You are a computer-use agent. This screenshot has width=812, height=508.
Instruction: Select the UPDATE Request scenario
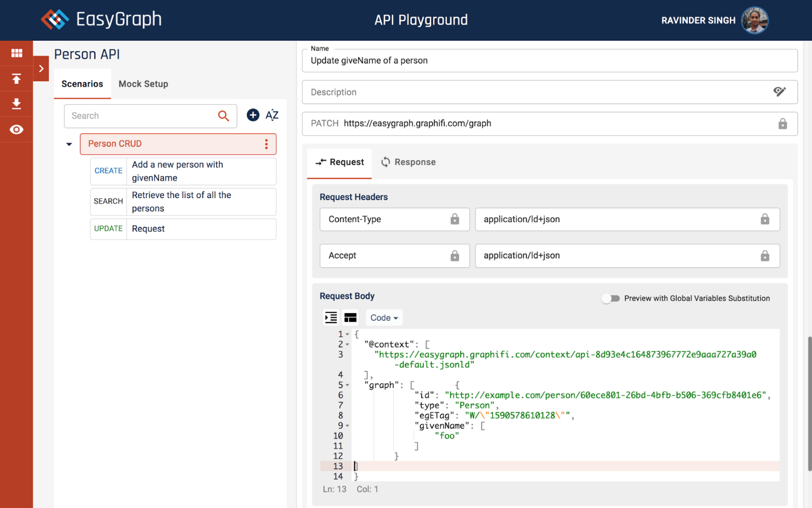[183, 229]
